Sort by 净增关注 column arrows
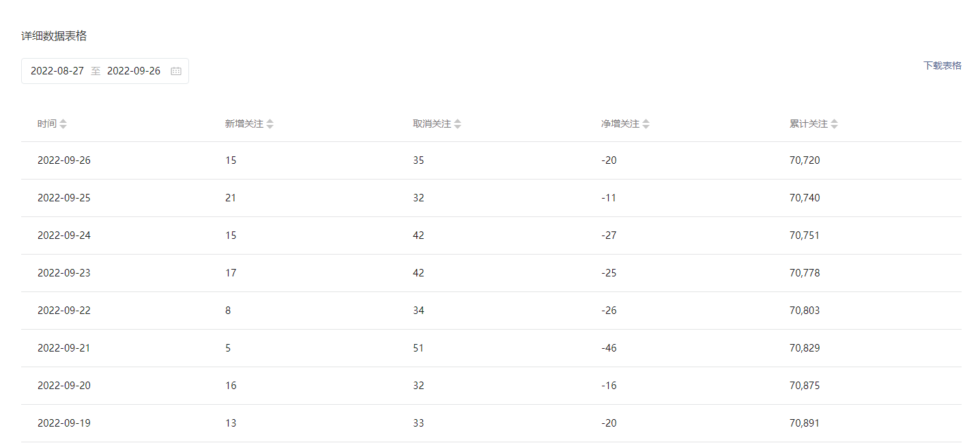 point(646,124)
